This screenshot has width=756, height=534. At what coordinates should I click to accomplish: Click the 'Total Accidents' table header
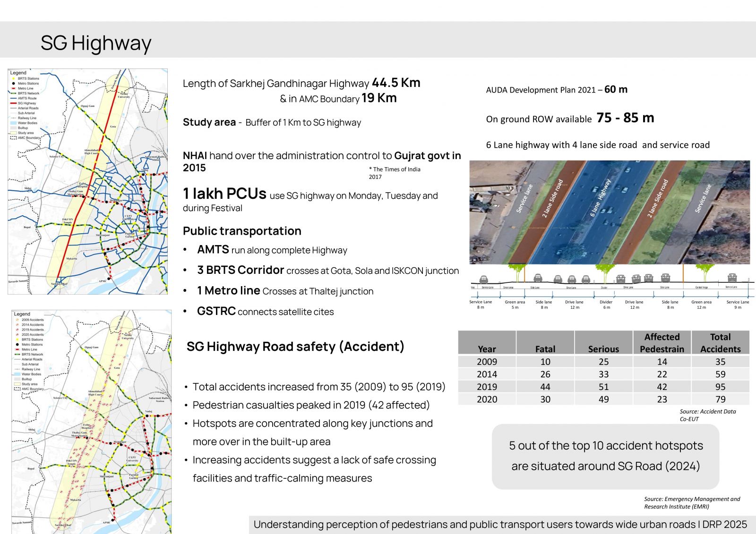tap(721, 343)
